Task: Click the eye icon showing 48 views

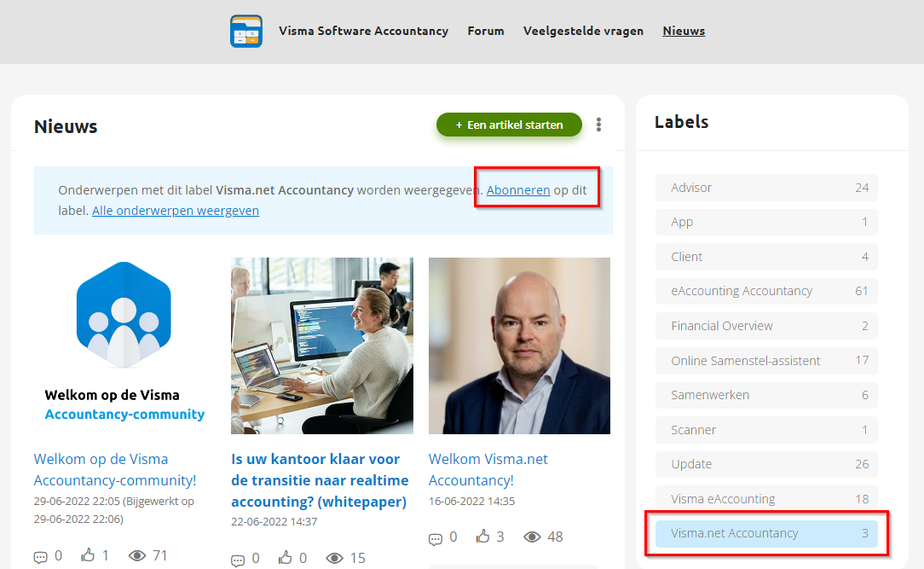Action: (533, 536)
